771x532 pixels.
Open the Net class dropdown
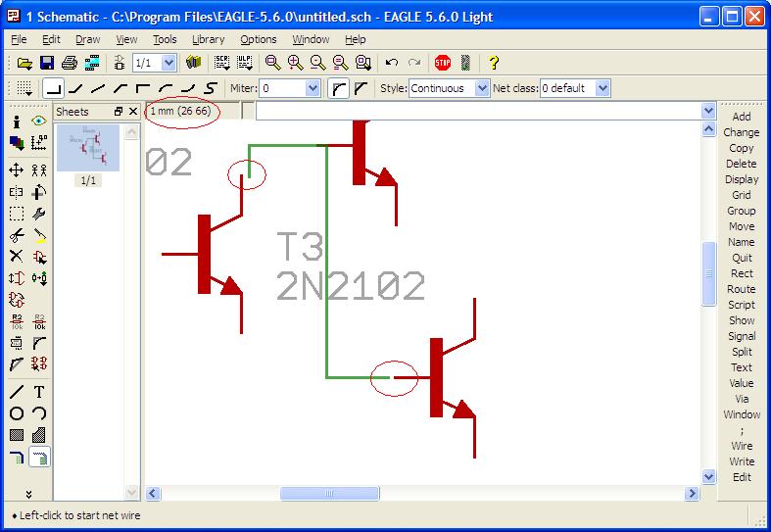click(602, 88)
